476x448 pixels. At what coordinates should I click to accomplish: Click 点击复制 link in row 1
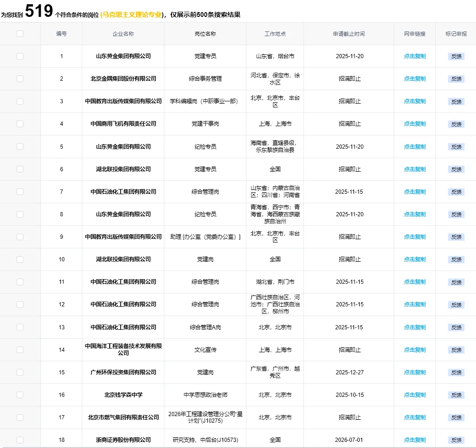pyautogui.click(x=415, y=56)
